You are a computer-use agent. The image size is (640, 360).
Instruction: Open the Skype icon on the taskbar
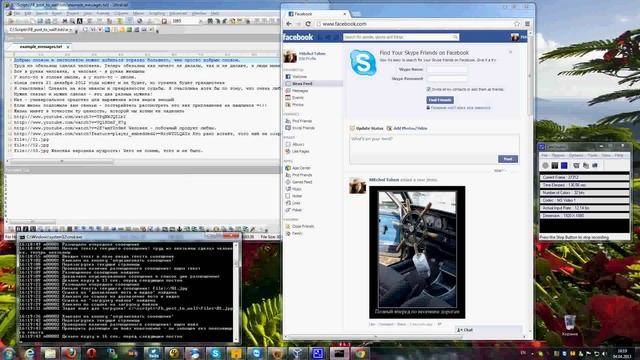point(215,353)
